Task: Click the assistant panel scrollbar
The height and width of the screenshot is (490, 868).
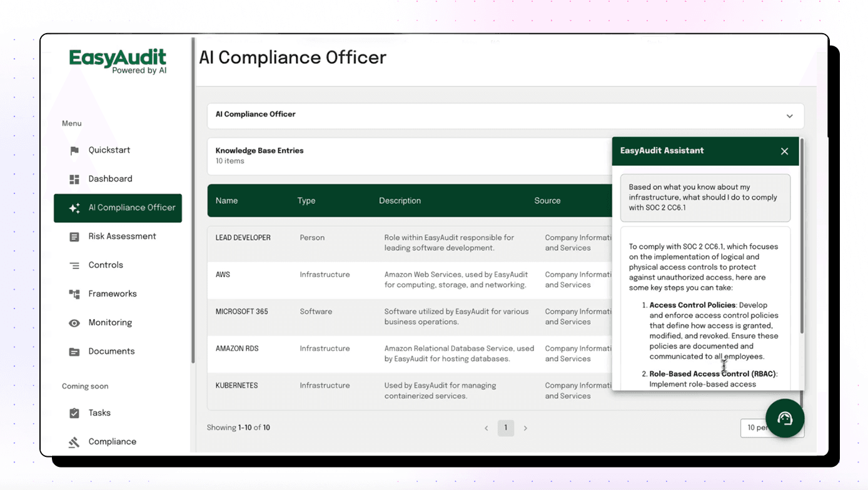Action: click(802, 237)
